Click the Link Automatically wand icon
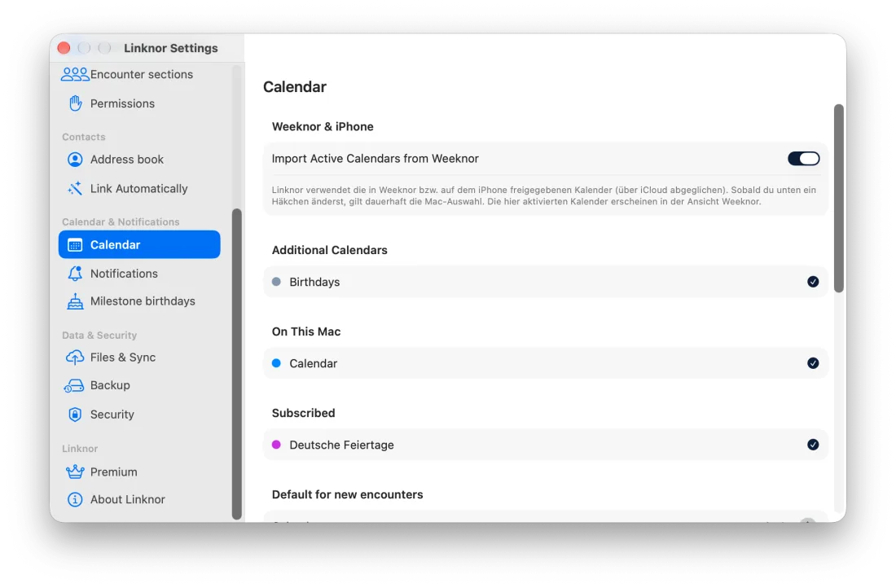This screenshot has width=896, height=588. tap(75, 189)
